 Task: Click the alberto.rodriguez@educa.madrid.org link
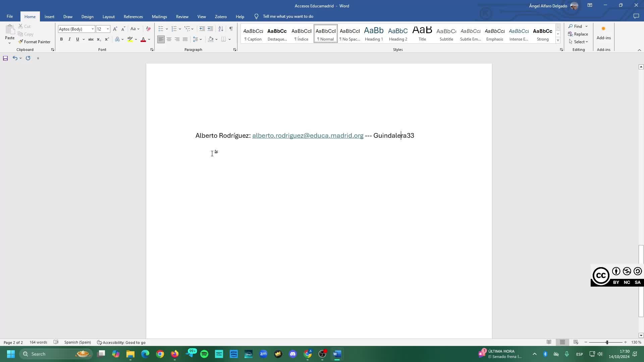(x=308, y=135)
